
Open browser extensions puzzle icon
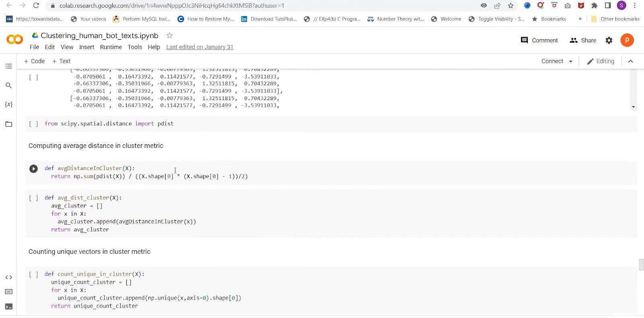(x=594, y=6)
